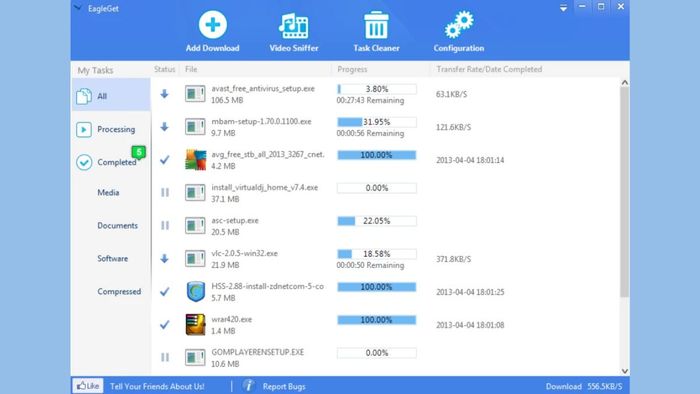Sort by the File column header
Image resolution: width=700 pixels, height=394 pixels.
191,69
